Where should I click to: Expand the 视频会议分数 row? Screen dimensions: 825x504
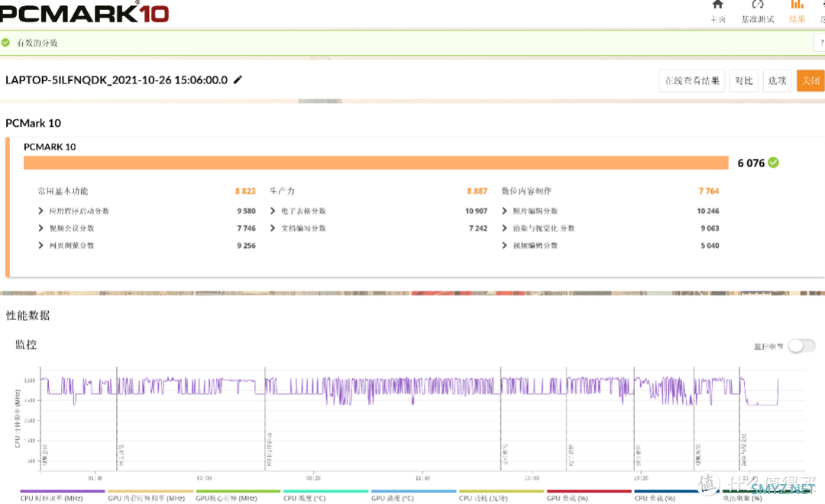point(41,228)
